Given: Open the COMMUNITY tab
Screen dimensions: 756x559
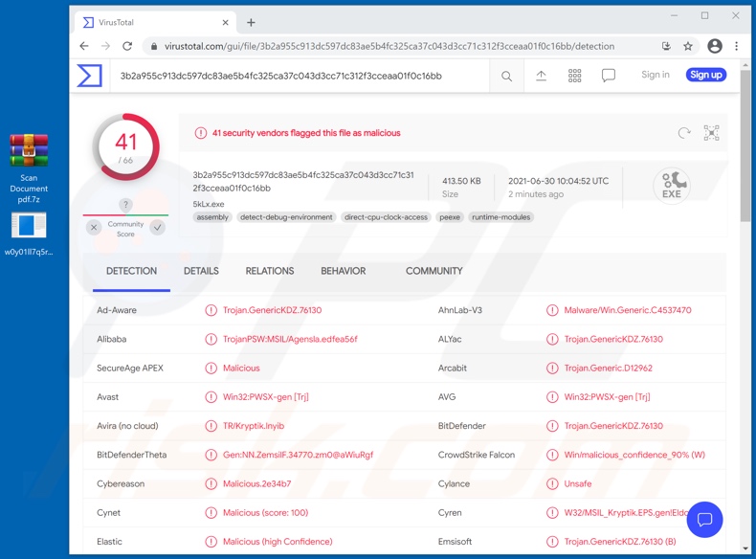Looking at the screenshot, I should click(x=434, y=271).
